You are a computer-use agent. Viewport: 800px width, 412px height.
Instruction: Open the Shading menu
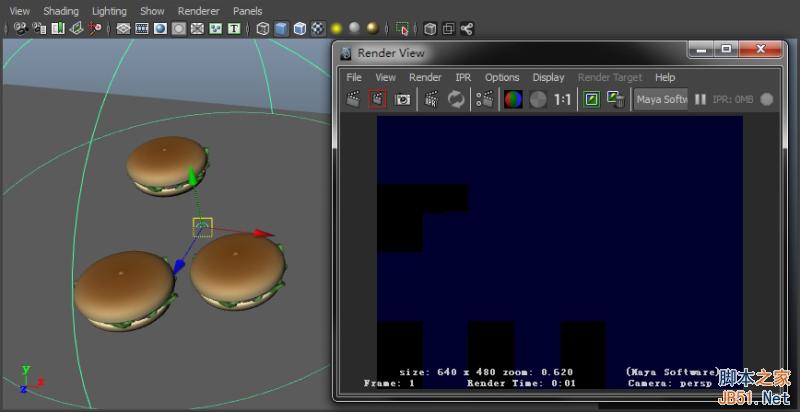tap(61, 11)
